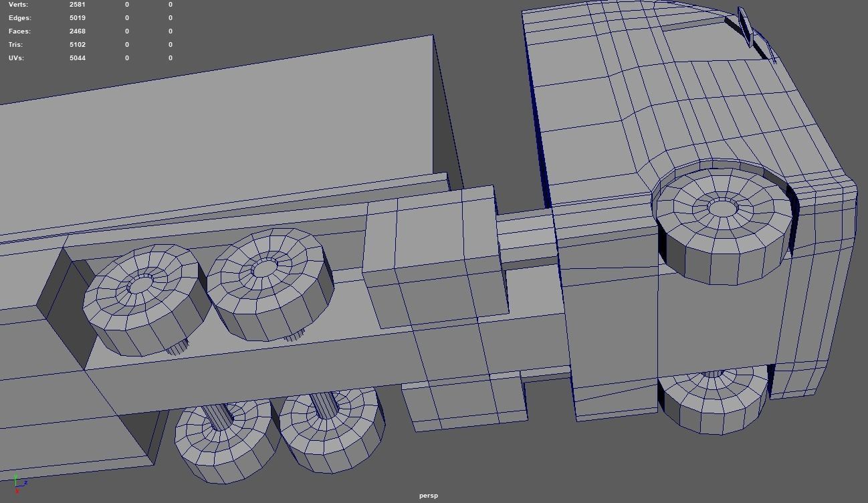Click the Tris count 5102

click(x=78, y=45)
